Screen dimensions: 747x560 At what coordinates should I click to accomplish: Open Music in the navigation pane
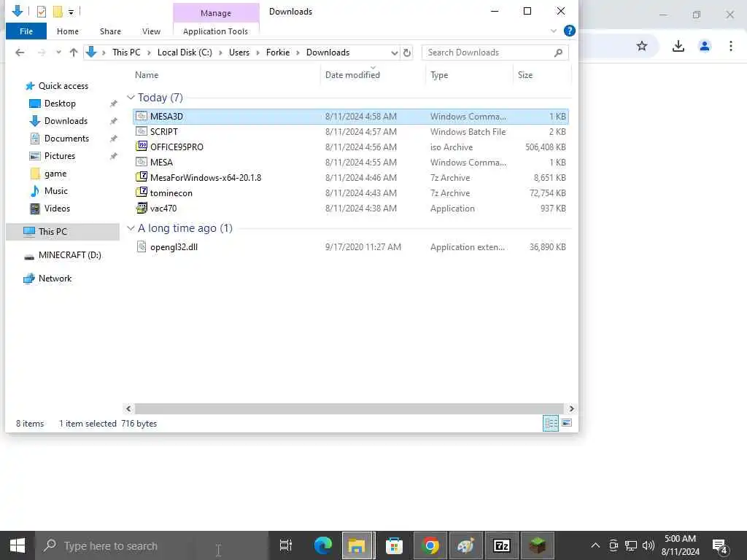55,191
